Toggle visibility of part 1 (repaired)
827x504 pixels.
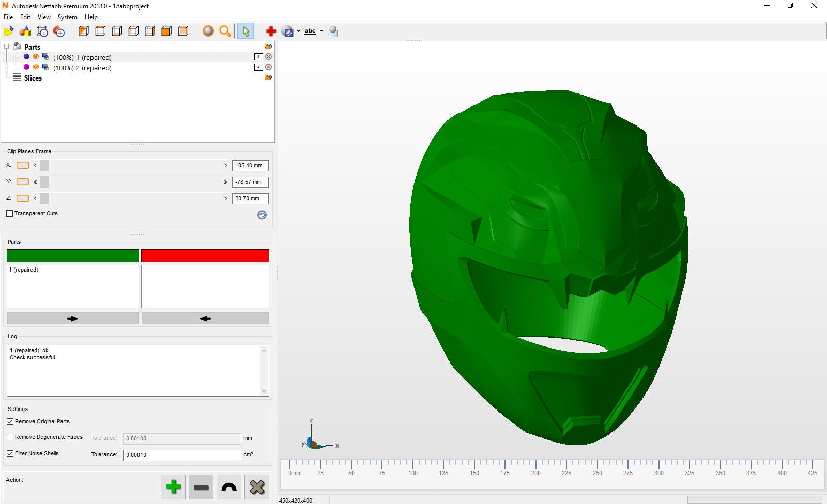36,57
